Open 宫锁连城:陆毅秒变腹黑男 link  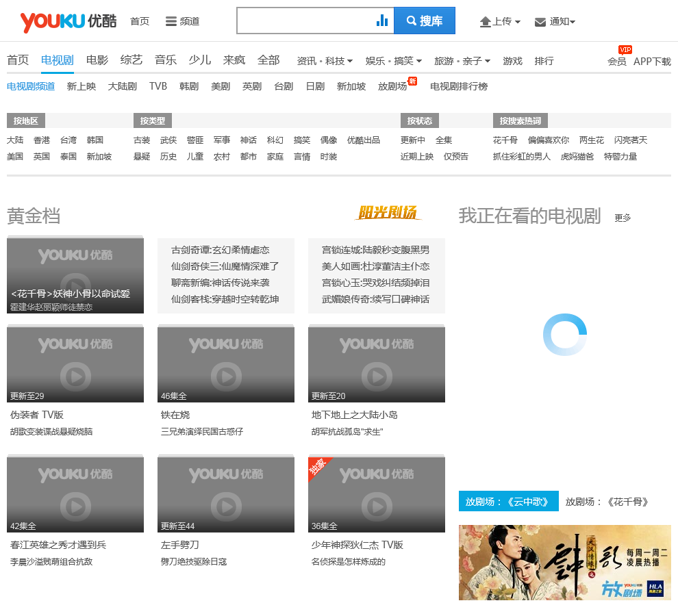[x=375, y=250]
